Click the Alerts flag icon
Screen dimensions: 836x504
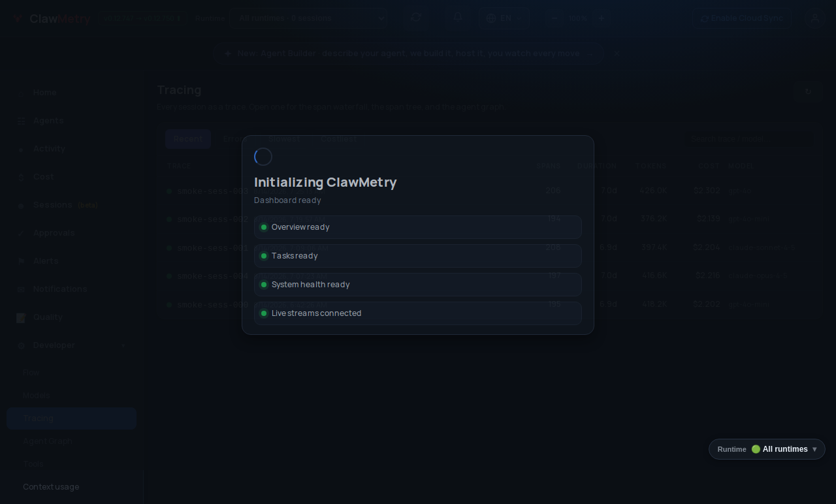(x=21, y=261)
